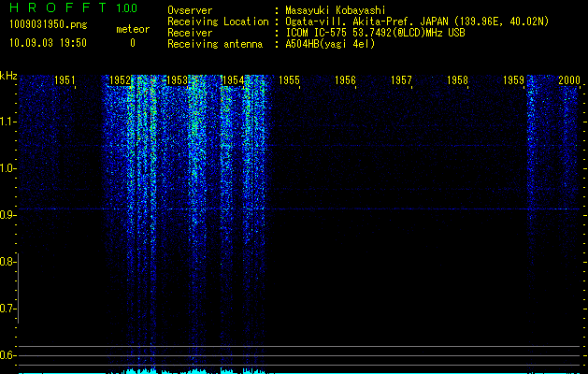Select the 1959 time label
The height and width of the screenshot is (374, 588).
514,80
